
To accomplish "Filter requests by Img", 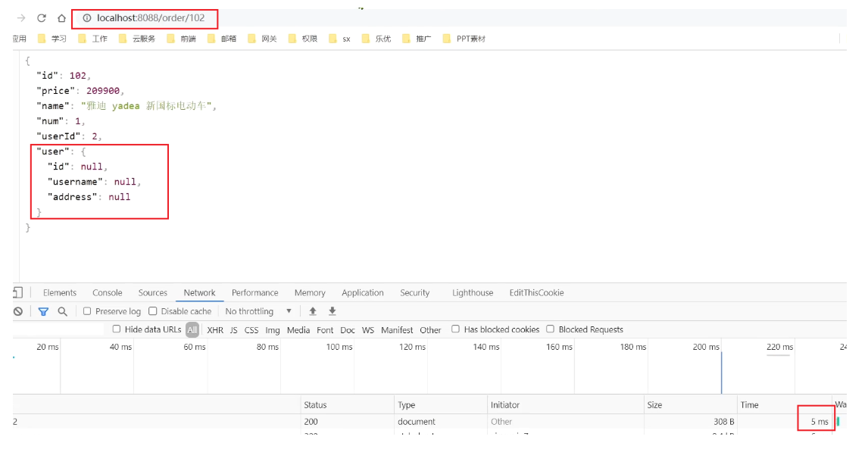I will click(x=273, y=330).
